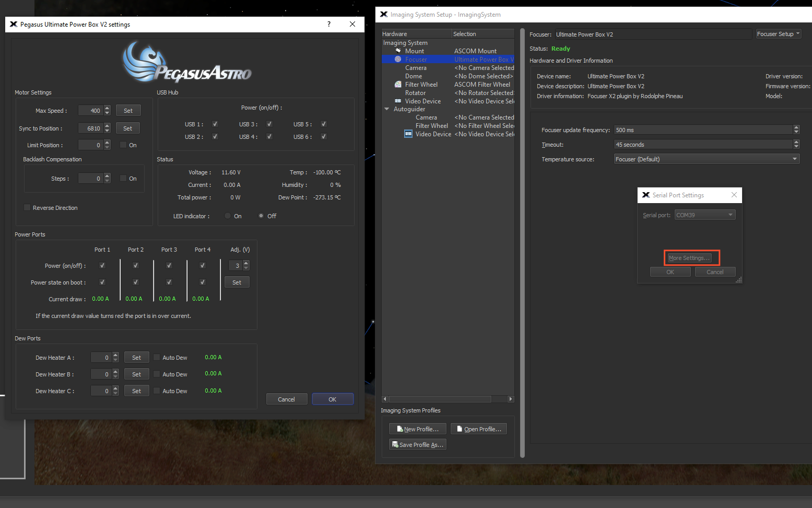
Task: Toggle the USB 1 checkbox
Action: point(215,124)
